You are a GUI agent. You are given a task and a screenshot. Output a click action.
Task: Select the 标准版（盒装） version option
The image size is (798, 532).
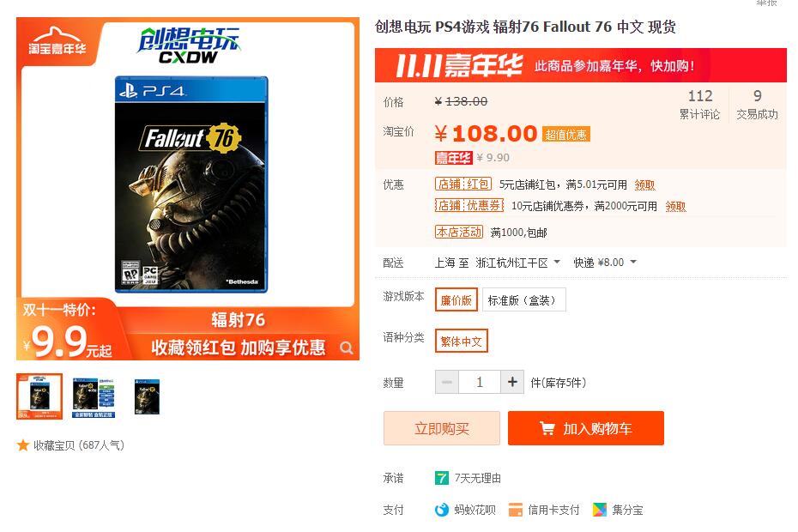click(x=524, y=299)
